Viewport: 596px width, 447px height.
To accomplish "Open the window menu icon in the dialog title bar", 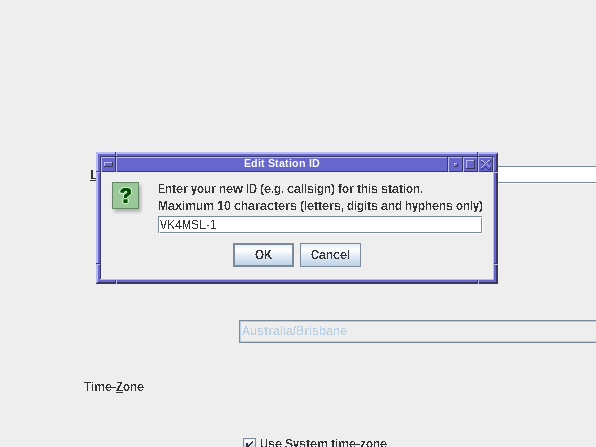I will [x=108, y=164].
